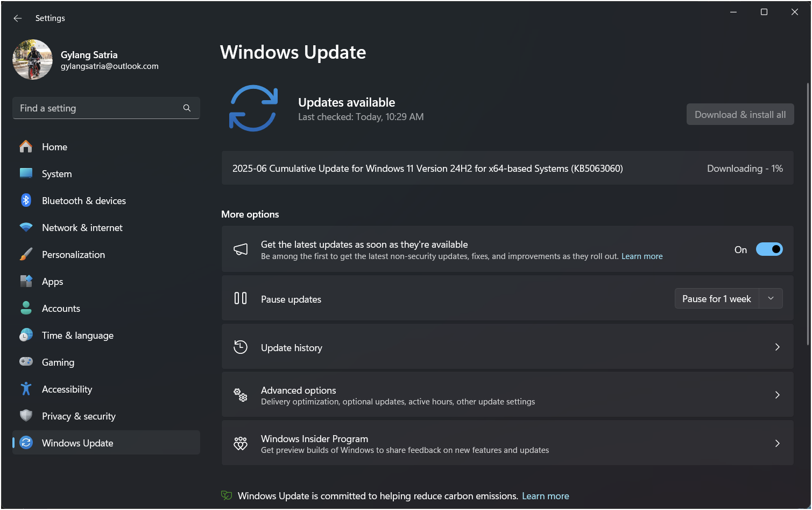
Task: Open Network & internet settings
Action: pyautogui.click(x=106, y=228)
